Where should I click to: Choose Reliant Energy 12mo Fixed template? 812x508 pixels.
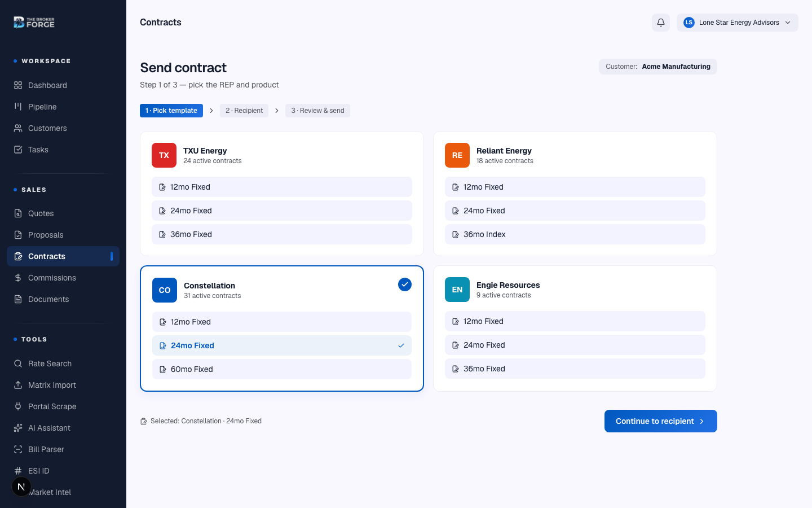(575, 187)
